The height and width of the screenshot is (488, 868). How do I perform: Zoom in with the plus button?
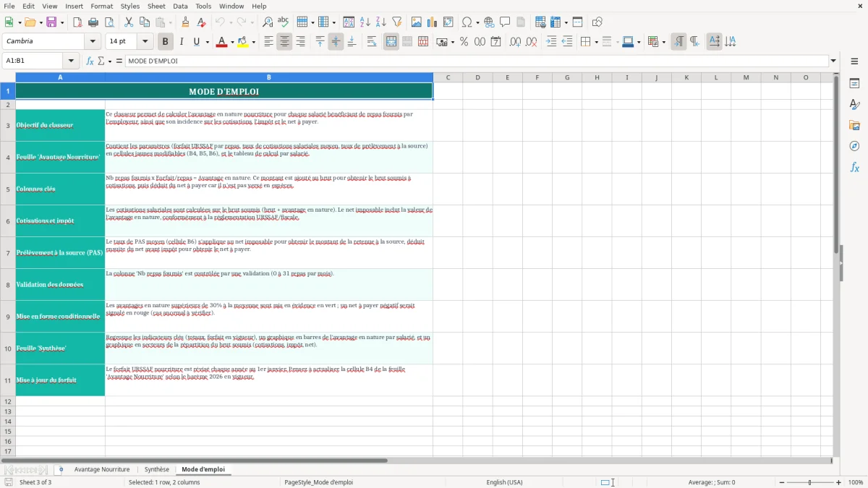[838, 482]
